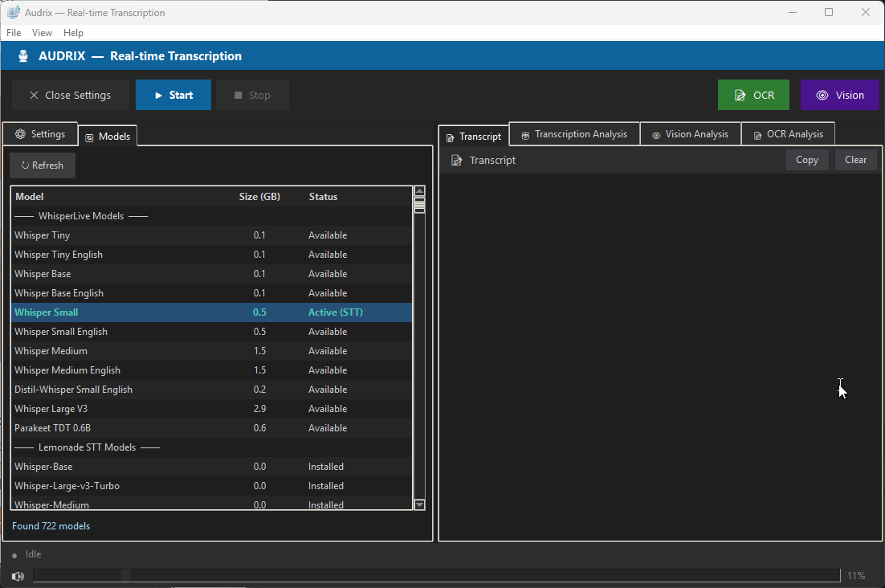The width and height of the screenshot is (885, 588).
Task: Select the Whisper Base model row
Action: click(212, 274)
